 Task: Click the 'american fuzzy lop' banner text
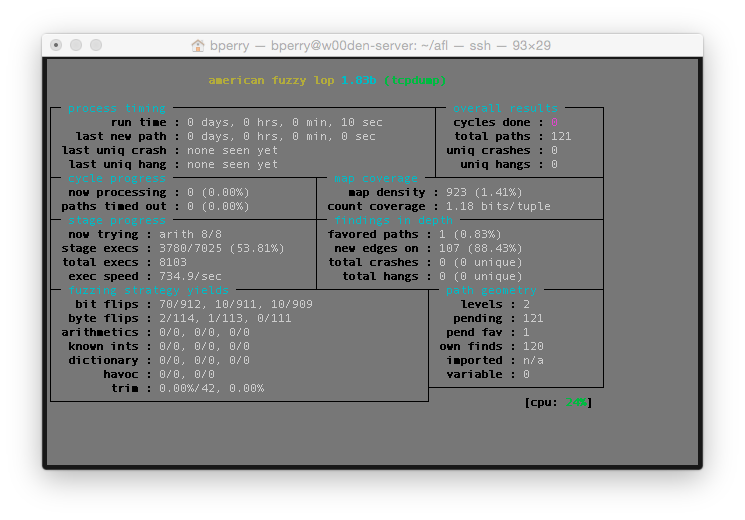(x=271, y=80)
